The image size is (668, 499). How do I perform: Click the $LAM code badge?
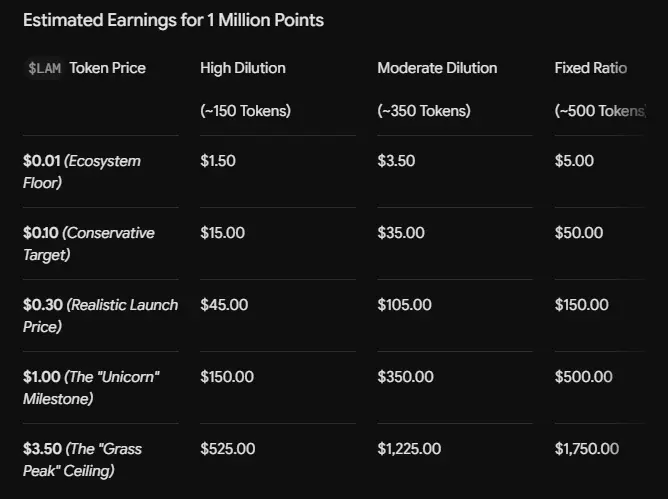point(44,68)
